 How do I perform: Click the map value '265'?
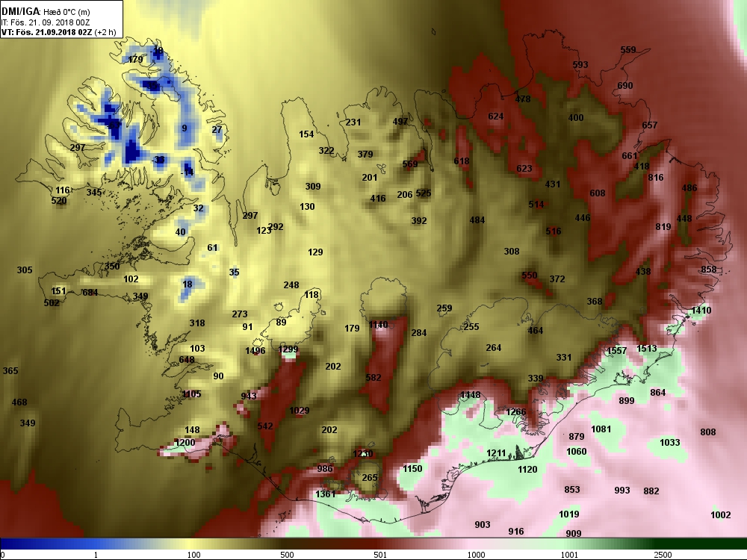370,478
